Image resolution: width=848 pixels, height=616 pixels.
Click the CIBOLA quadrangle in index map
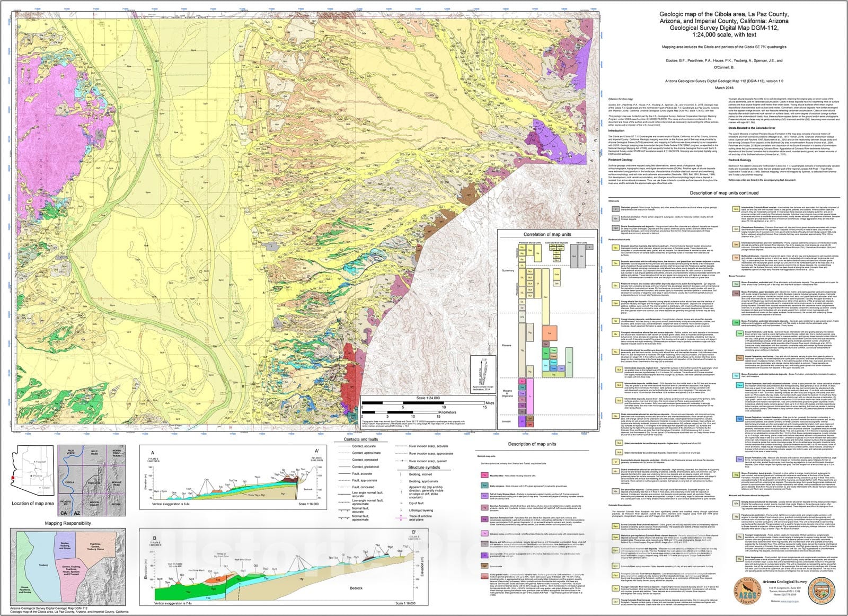tap(70, 483)
